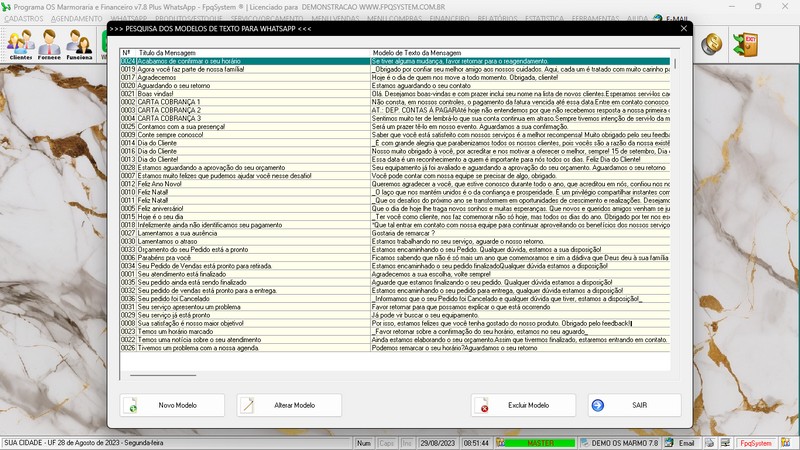Image resolution: width=800 pixels, height=450 pixels.
Task: Select row 0010 Feliz Natal!
Action: [x=395, y=192]
